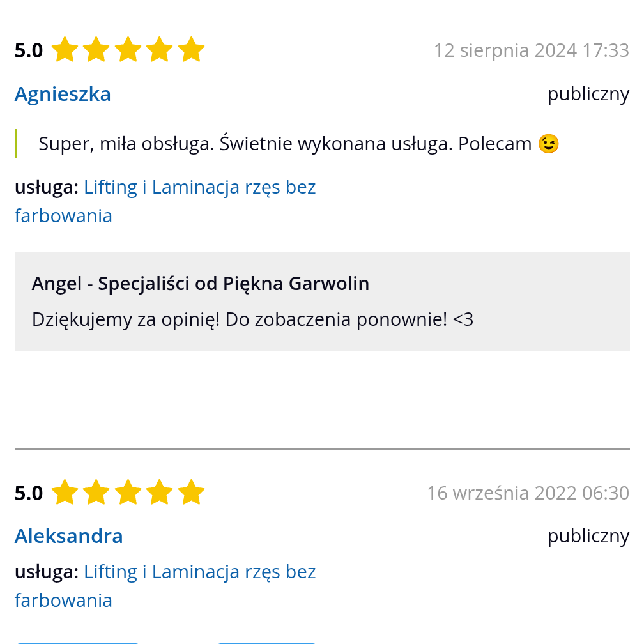Click the third star in Agnieszka's rating
The height and width of the screenshot is (644, 644).
[128, 49]
